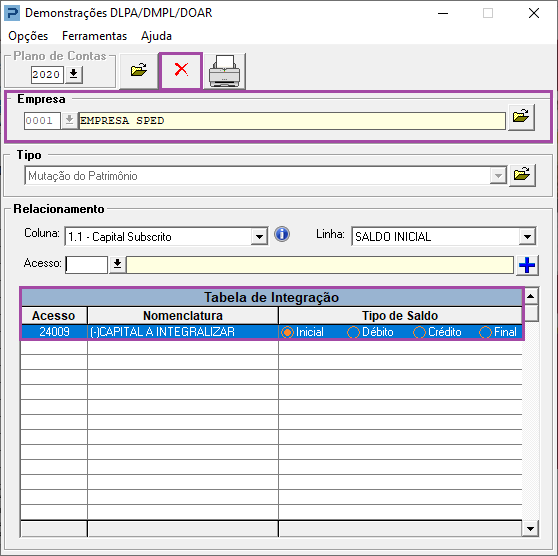The width and height of the screenshot is (558, 556).
Task: Click the blue info icon next to Coluna
Action: coord(282,235)
